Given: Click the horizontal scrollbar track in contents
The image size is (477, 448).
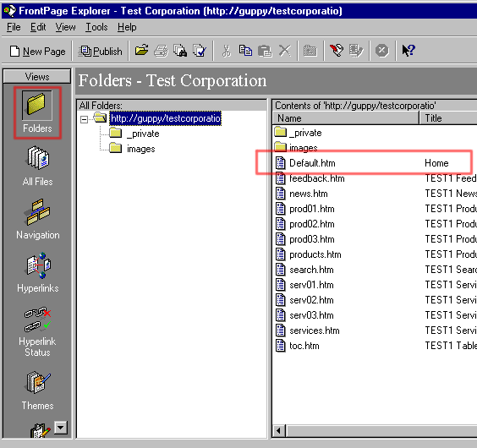Looking at the screenshot, I should point(381,430).
